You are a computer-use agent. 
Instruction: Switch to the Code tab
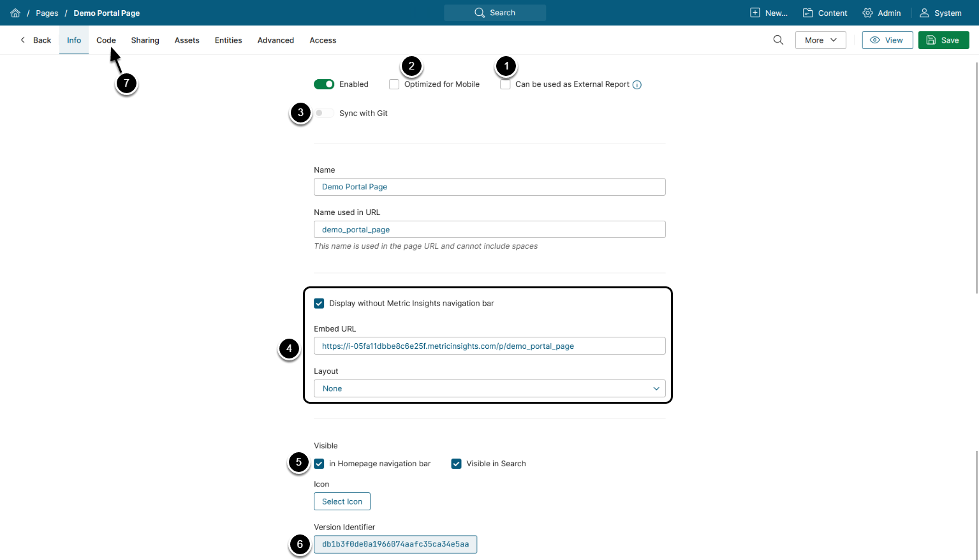point(106,40)
